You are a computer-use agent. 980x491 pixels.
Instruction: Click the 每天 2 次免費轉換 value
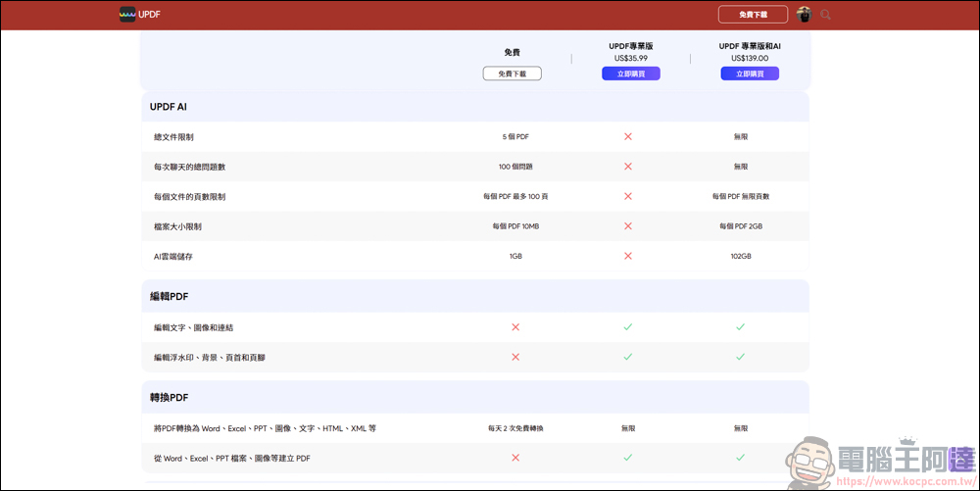click(x=515, y=428)
